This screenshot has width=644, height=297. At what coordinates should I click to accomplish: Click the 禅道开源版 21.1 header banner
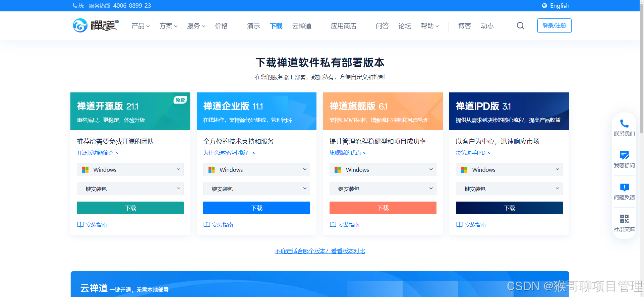tap(130, 111)
